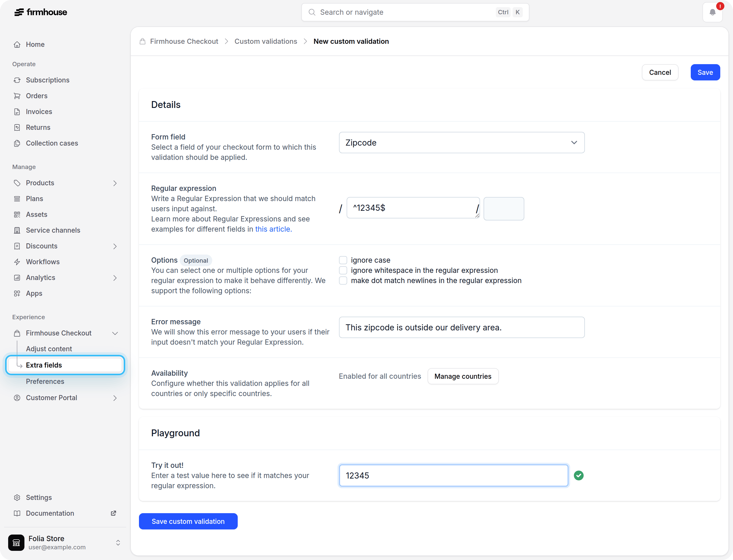Click the regular expression input field

(413, 208)
